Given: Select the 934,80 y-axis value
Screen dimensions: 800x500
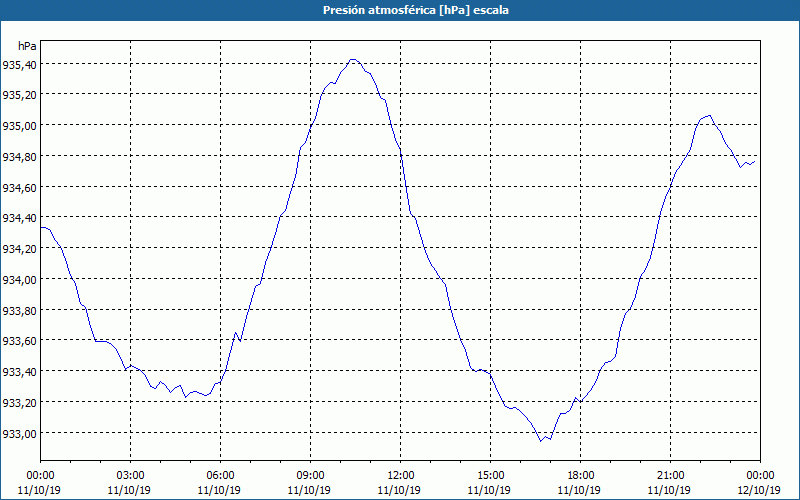Looking at the screenshot, I should (x=19, y=157).
